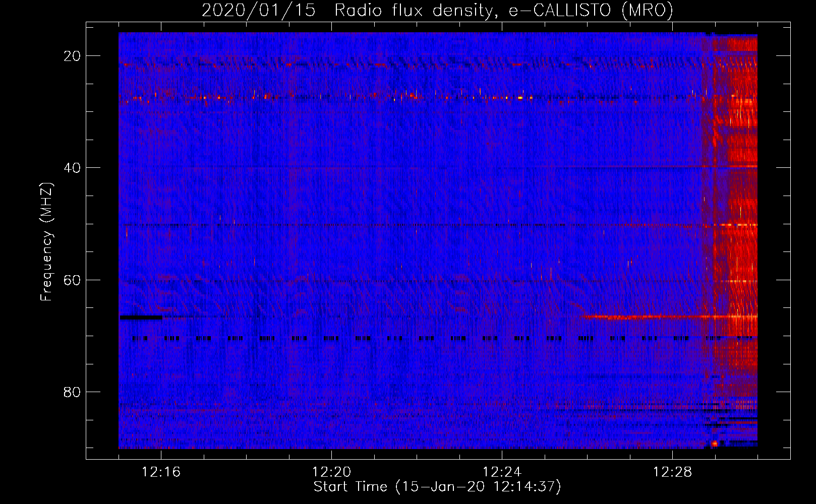
Task: Click the '40' frequency tick label
Action: pos(73,168)
